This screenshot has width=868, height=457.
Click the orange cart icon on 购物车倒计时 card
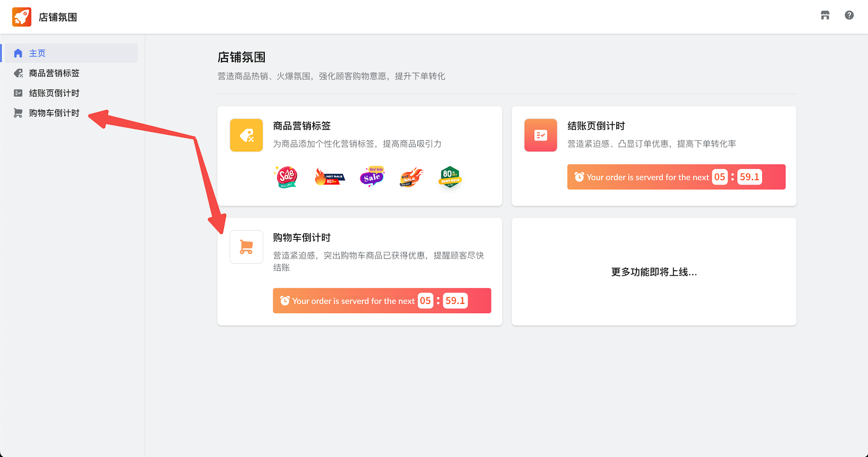246,247
